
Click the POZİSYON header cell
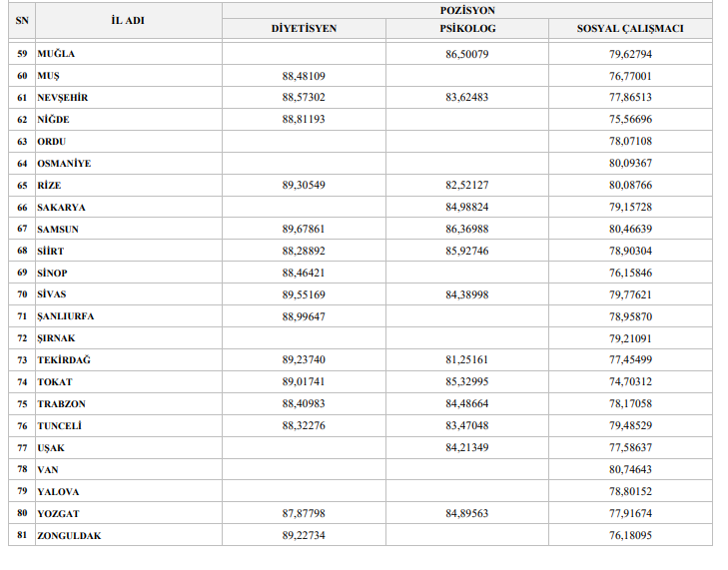(467, 11)
